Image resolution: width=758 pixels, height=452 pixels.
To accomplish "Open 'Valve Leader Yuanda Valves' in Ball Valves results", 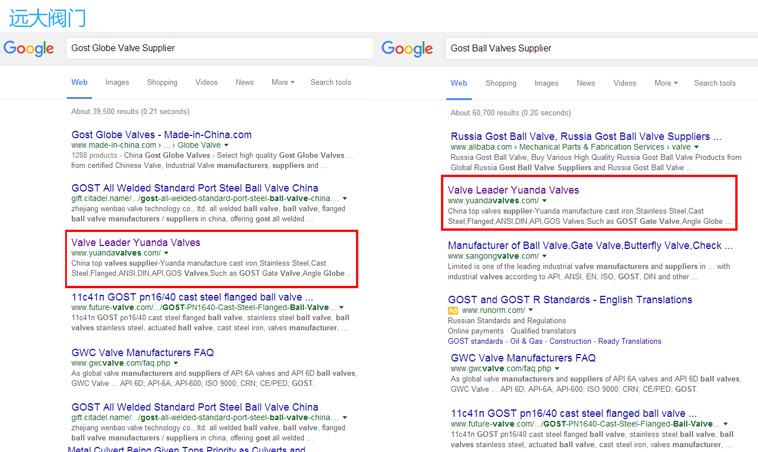I will click(513, 190).
